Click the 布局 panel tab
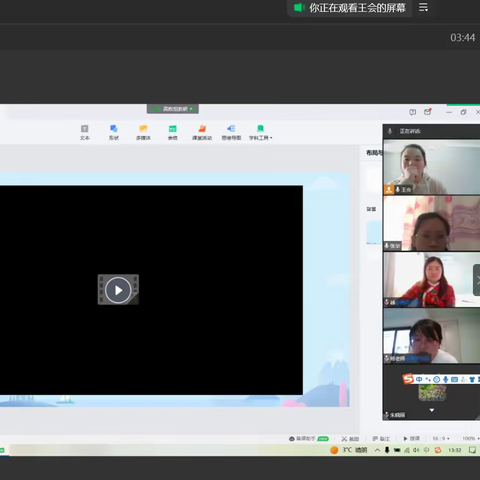Viewport: 480px width, 480px height. tap(374, 153)
